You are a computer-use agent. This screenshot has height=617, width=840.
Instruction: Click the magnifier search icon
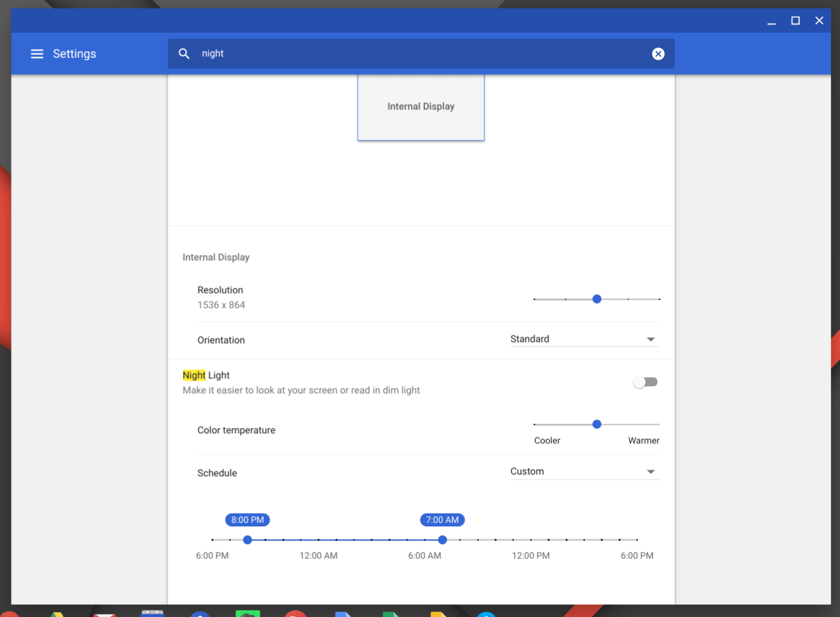(184, 54)
